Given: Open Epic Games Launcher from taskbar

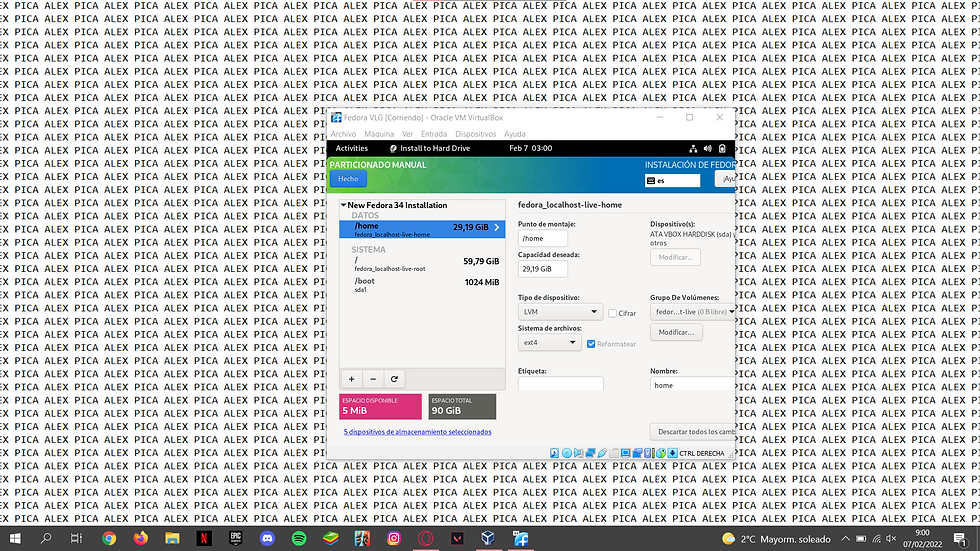Looking at the screenshot, I should point(236,539).
